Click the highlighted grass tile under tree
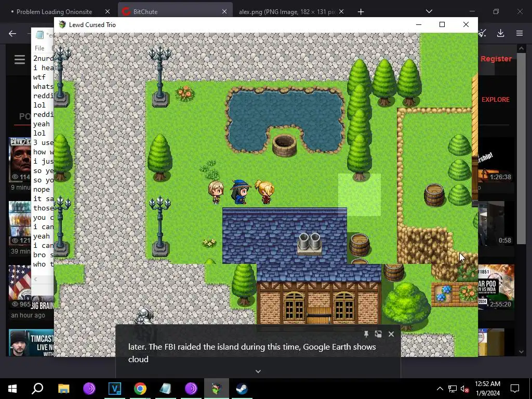532x399 pixels. tap(360, 195)
